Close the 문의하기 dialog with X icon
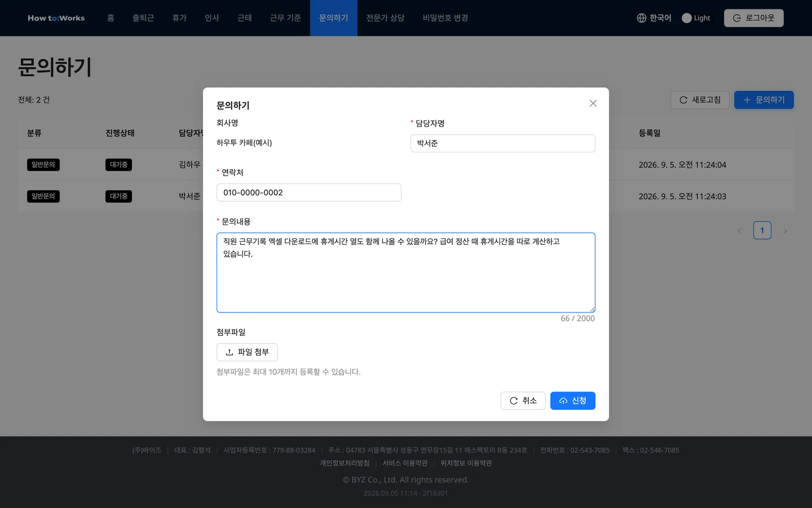Screen dimensions: 812x508 pos(593,103)
